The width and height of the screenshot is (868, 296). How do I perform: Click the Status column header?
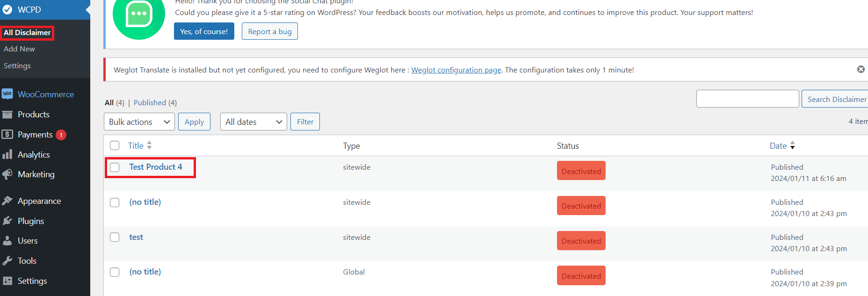click(x=568, y=146)
